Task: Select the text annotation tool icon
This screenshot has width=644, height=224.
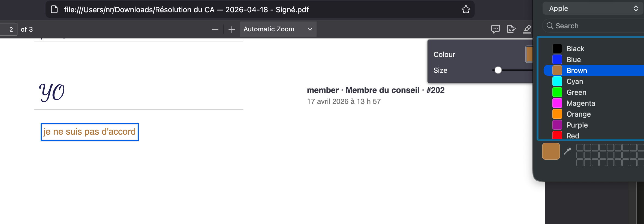Action: click(495, 29)
